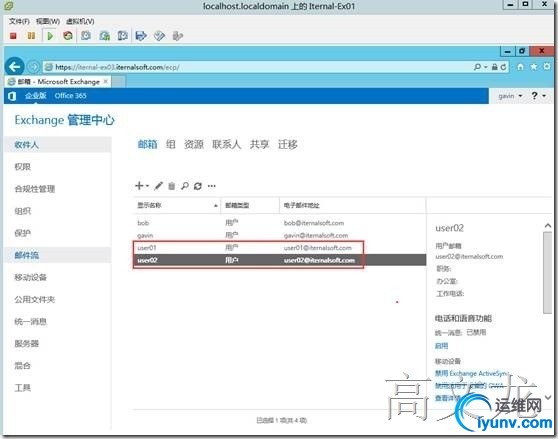Select the user01 mailbox row

click(280, 248)
